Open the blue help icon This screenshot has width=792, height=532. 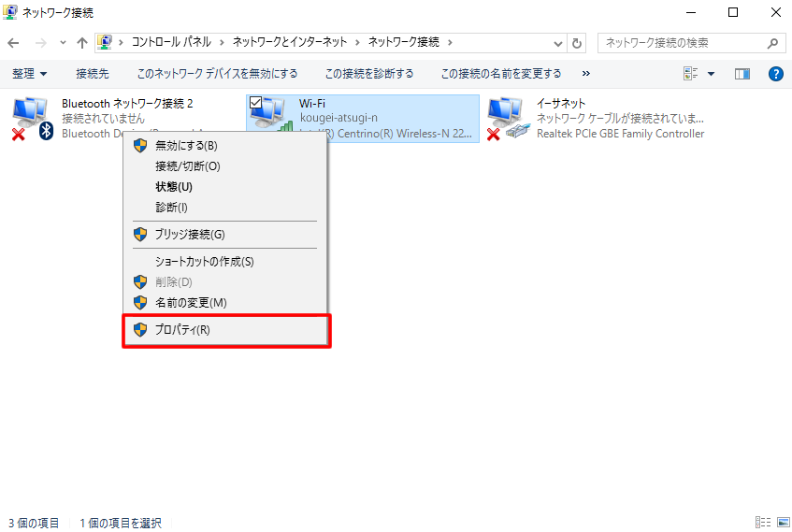coord(776,74)
